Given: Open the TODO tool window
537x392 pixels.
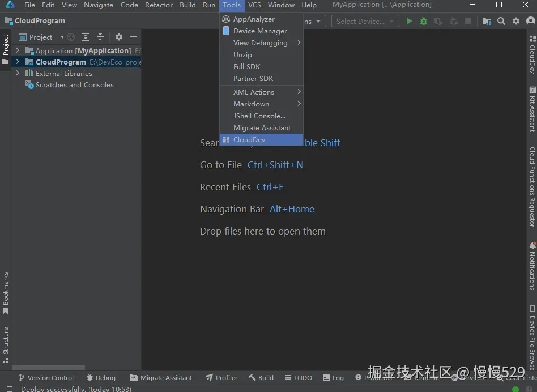Looking at the screenshot, I should click(x=299, y=378).
